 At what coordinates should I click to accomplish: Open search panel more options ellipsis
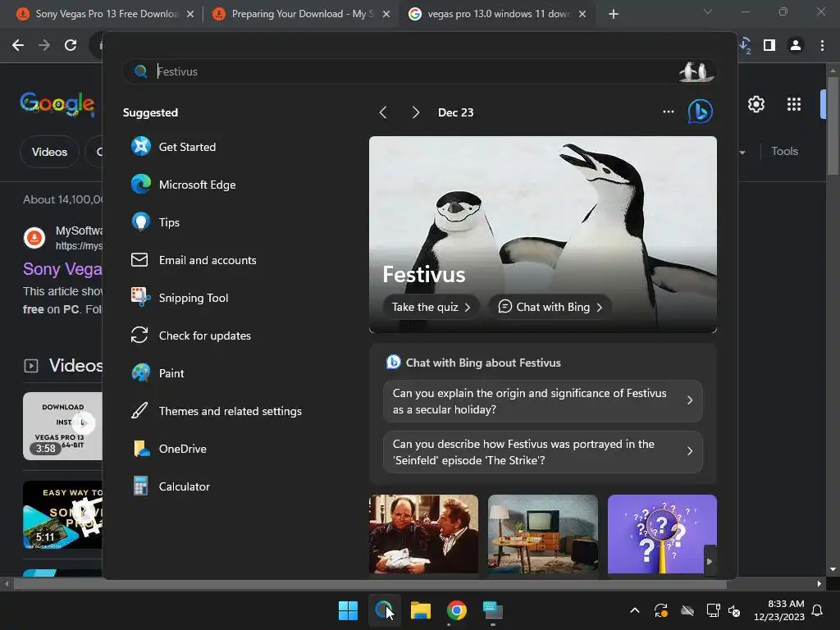click(668, 112)
